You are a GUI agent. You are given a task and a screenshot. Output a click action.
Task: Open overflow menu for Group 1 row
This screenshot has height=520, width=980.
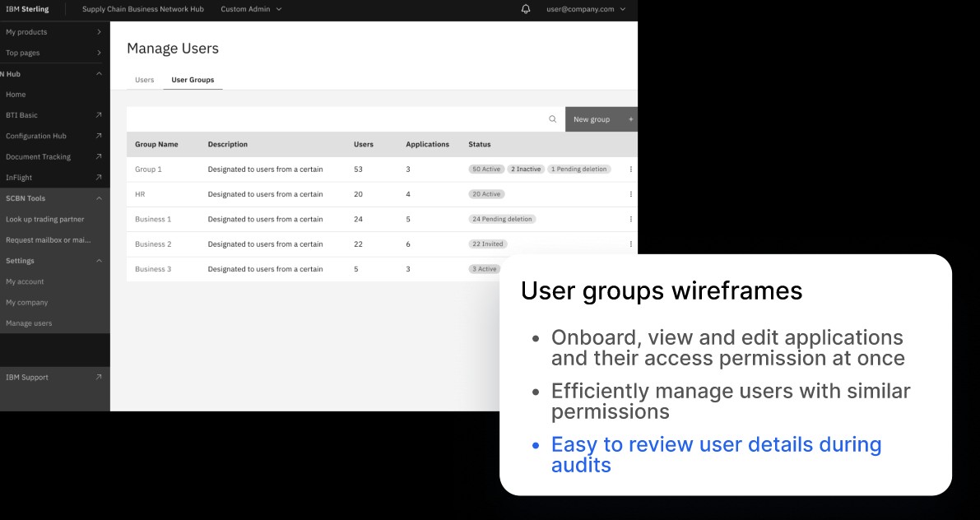pos(630,169)
